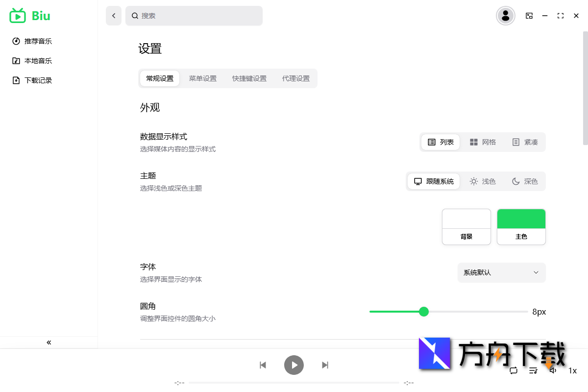Screen dimensions: 588x392
Task: Open 推荐音乐 from the sidebar
Action: 37,41
